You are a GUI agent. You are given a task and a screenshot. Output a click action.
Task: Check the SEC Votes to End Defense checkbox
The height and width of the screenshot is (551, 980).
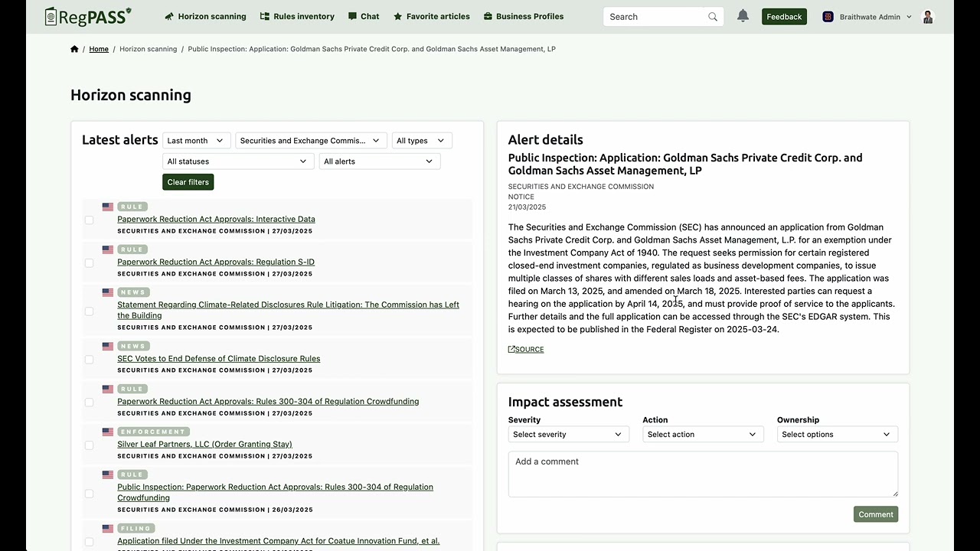point(89,359)
